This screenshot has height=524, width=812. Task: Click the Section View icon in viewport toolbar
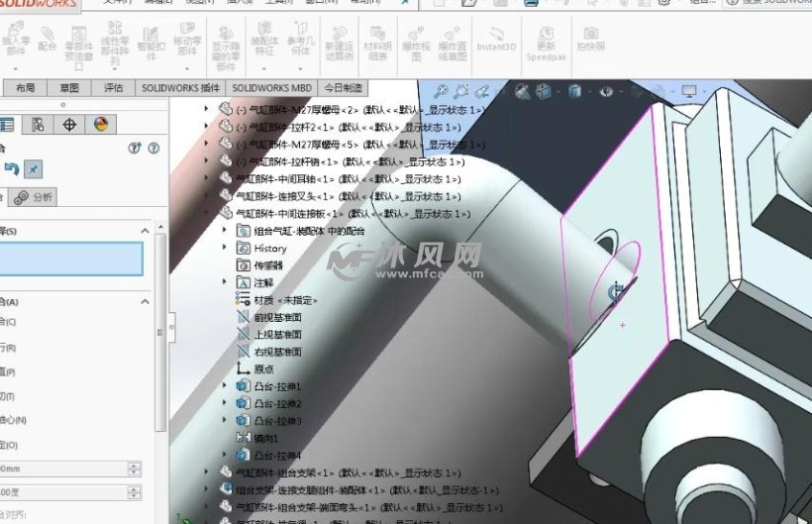click(523, 92)
